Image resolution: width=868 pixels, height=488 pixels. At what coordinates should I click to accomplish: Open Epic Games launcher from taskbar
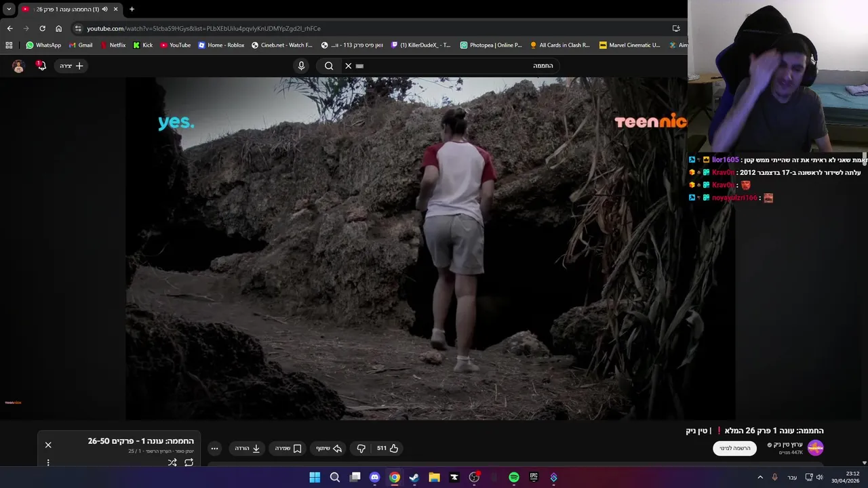[534, 477]
